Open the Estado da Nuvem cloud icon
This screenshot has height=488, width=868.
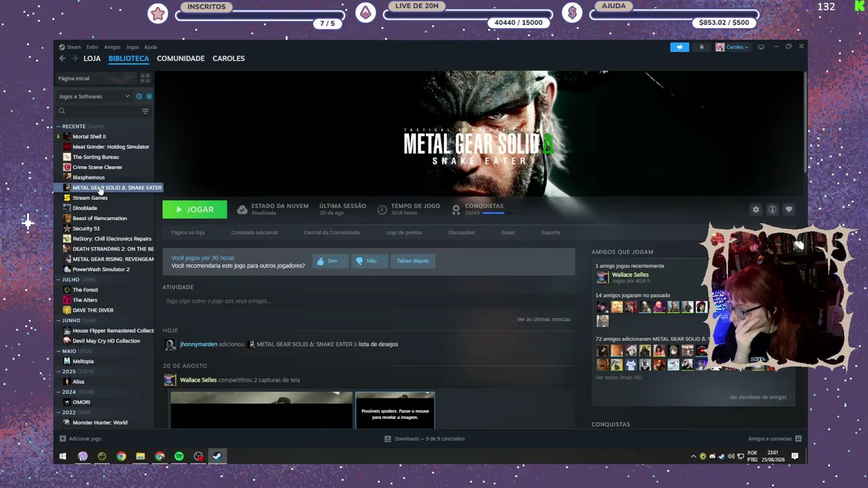(x=242, y=209)
